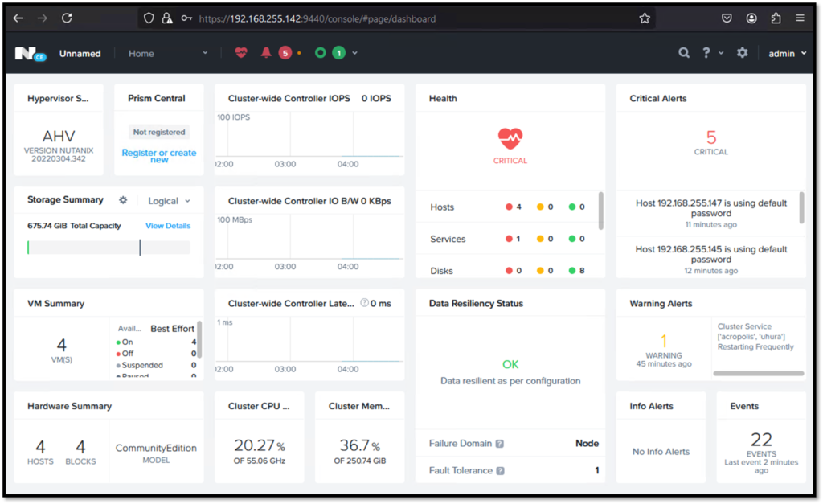Click the Controller IO B/W chart
The width and height of the screenshot is (823, 504).
click(309, 242)
